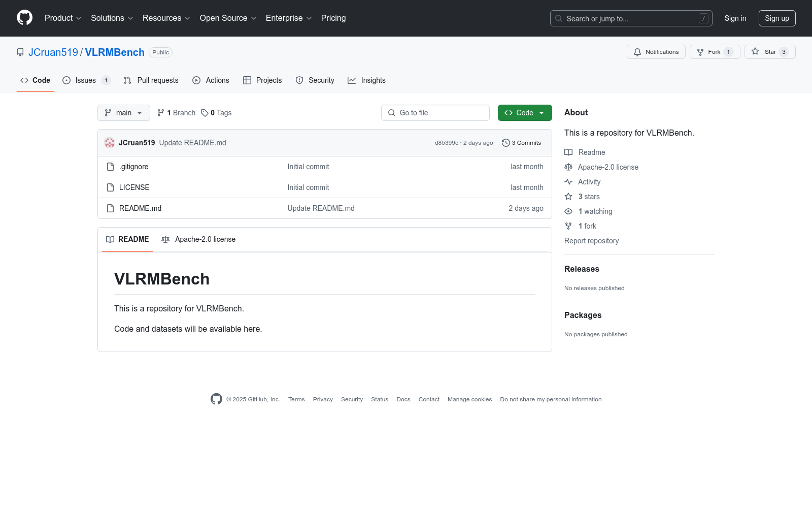Open Initial commit message for .gitignore
This screenshot has width=812, height=508.
(x=308, y=167)
